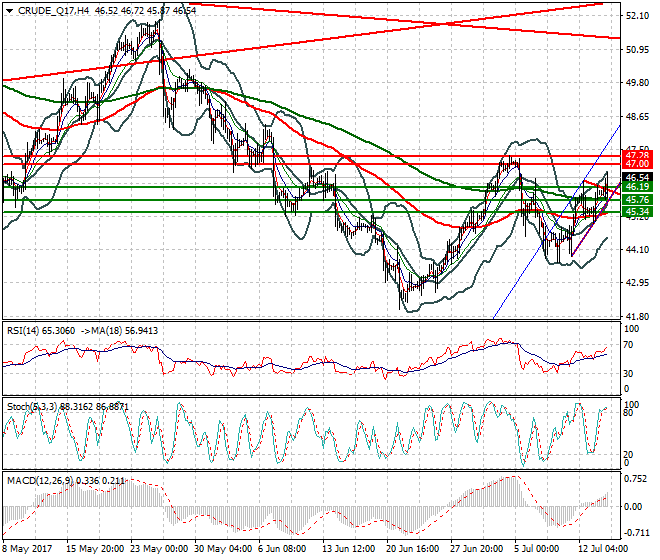The width and height of the screenshot is (660, 560).
Task: Click the 45.34 green price level label
Action: (x=637, y=211)
